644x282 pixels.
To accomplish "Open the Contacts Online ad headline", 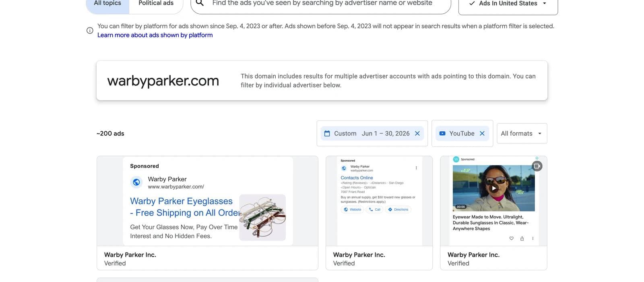I will tap(357, 178).
